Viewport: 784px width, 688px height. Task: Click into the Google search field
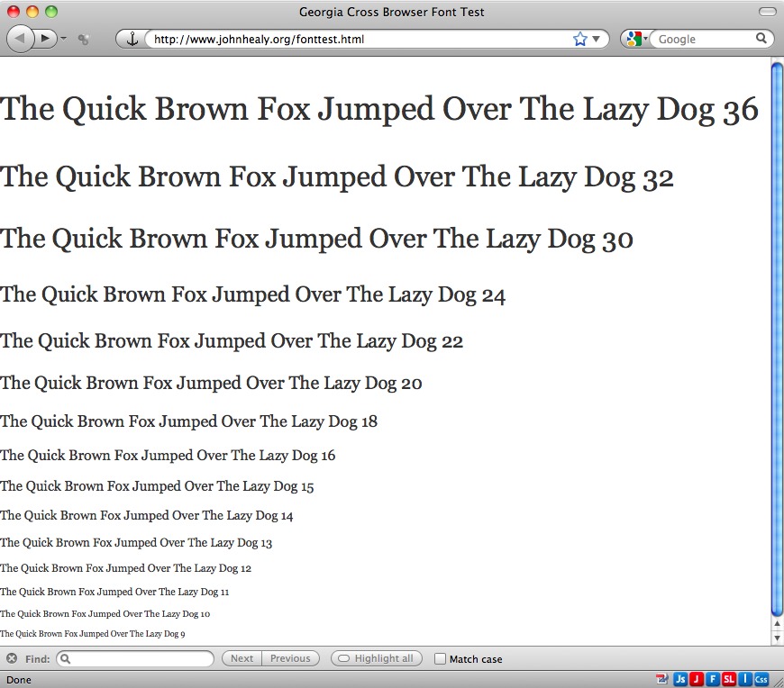[x=703, y=40]
